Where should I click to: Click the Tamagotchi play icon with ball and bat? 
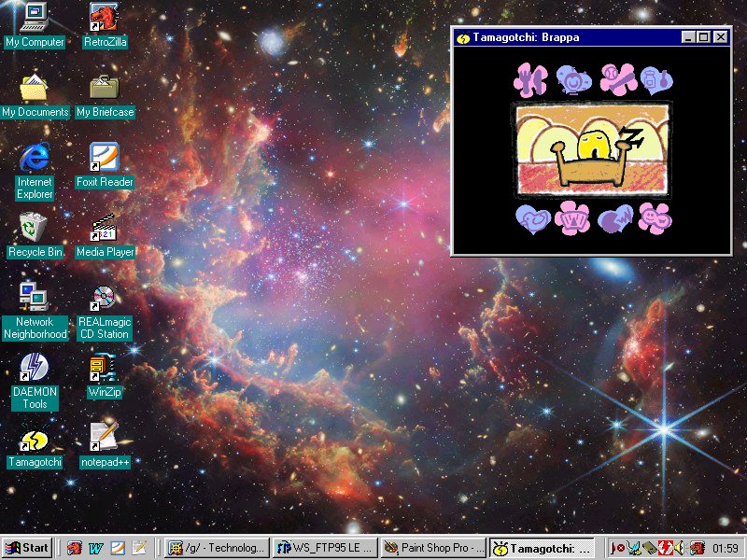coord(618,79)
